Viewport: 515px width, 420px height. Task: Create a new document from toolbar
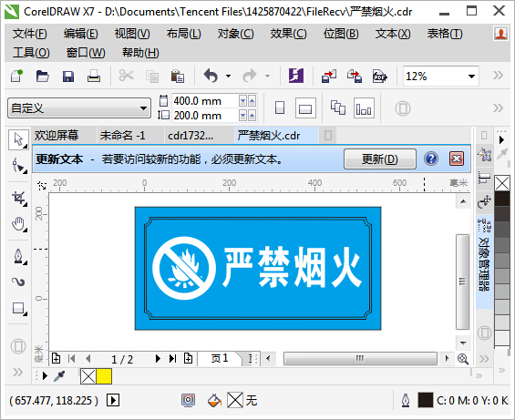[x=17, y=77]
